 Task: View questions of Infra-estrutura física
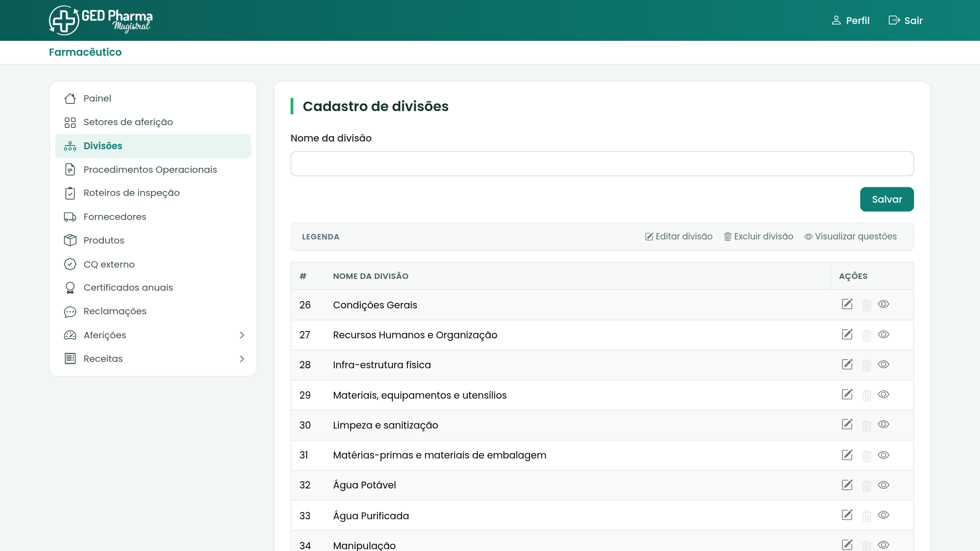pyautogui.click(x=883, y=364)
